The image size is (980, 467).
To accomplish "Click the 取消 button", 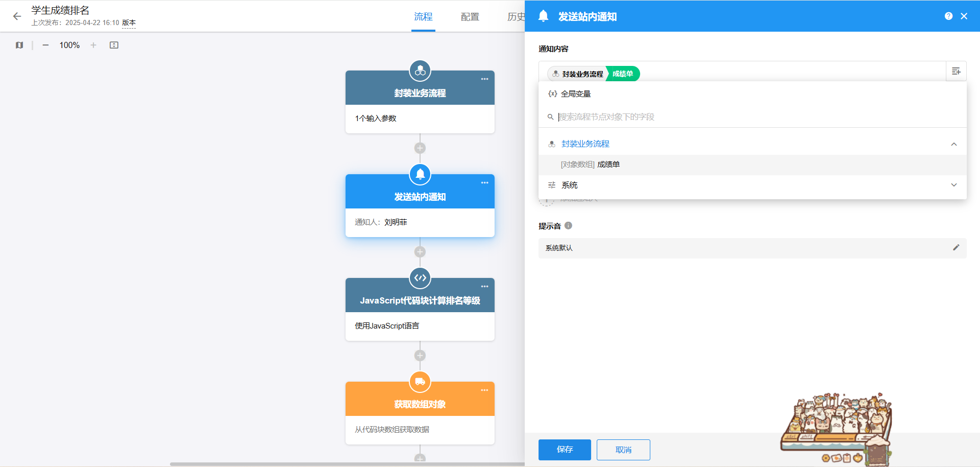I will [623, 450].
